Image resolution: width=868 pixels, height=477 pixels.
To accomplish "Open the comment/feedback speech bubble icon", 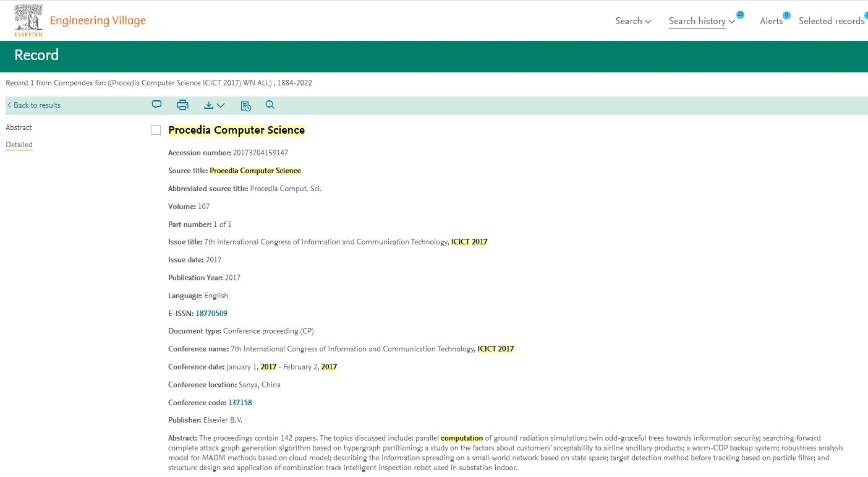I will point(157,105).
